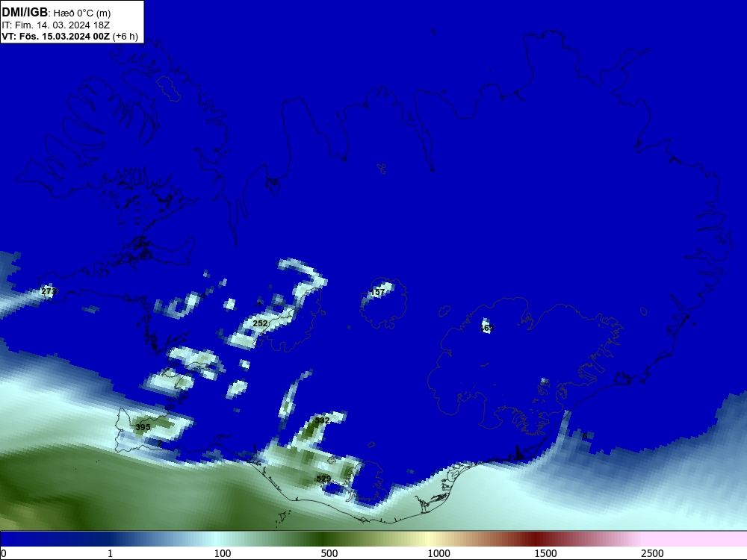Click the 395 value on the map
The height and width of the screenshot is (560, 747).
(x=143, y=427)
